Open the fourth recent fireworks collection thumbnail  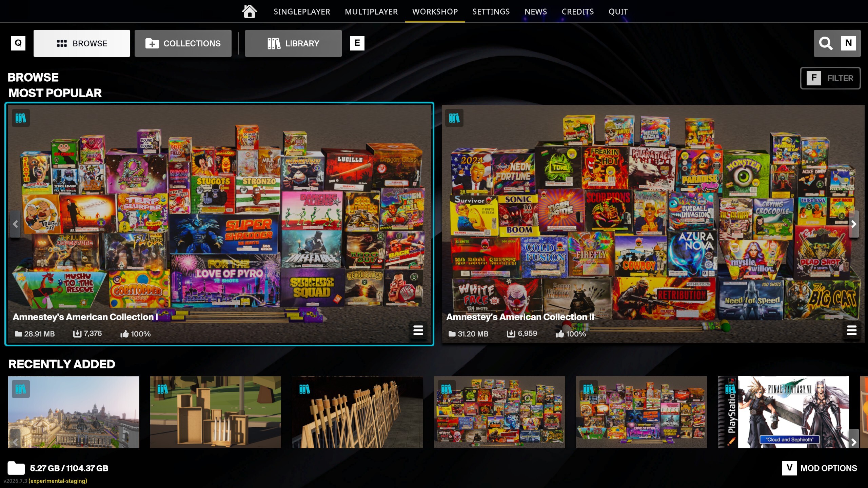click(499, 412)
